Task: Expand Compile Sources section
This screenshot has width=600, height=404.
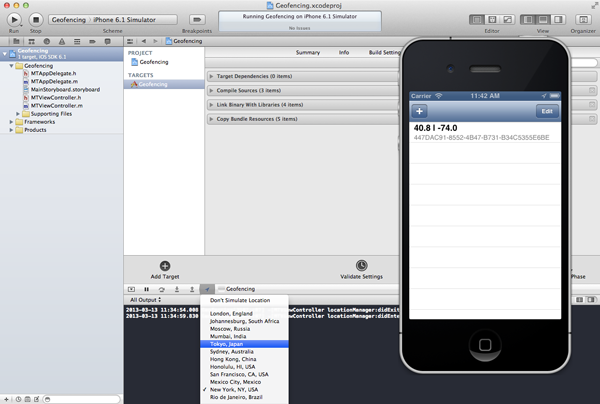Action: tap(211, 91)
